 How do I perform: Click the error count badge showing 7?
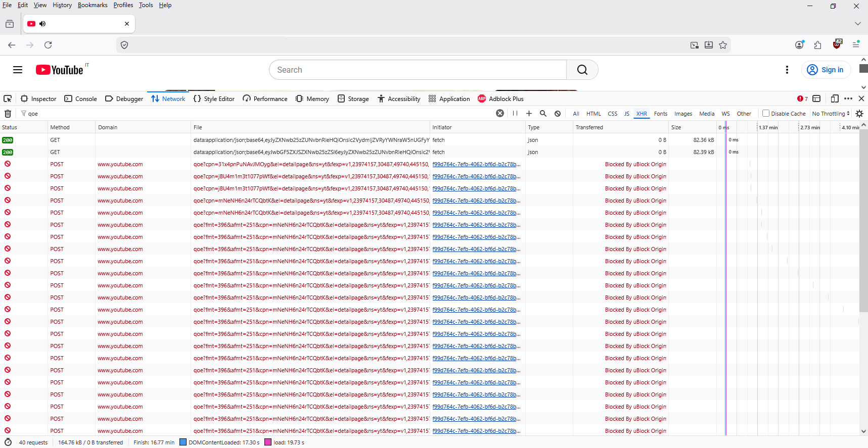pos(802,98)
